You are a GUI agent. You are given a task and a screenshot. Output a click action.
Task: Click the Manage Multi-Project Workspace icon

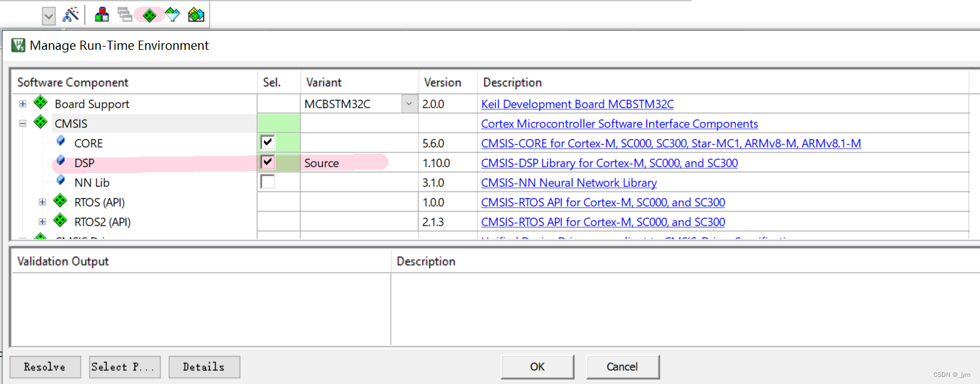point(124,15)
